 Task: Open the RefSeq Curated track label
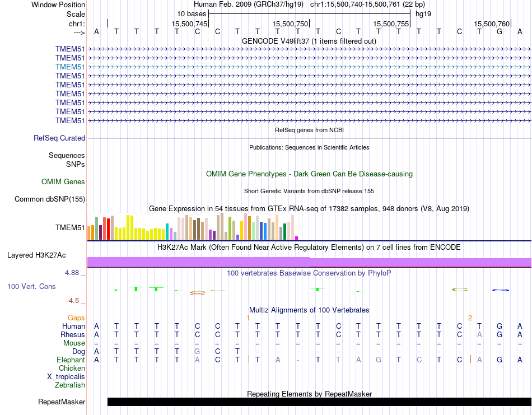[59, 138]
